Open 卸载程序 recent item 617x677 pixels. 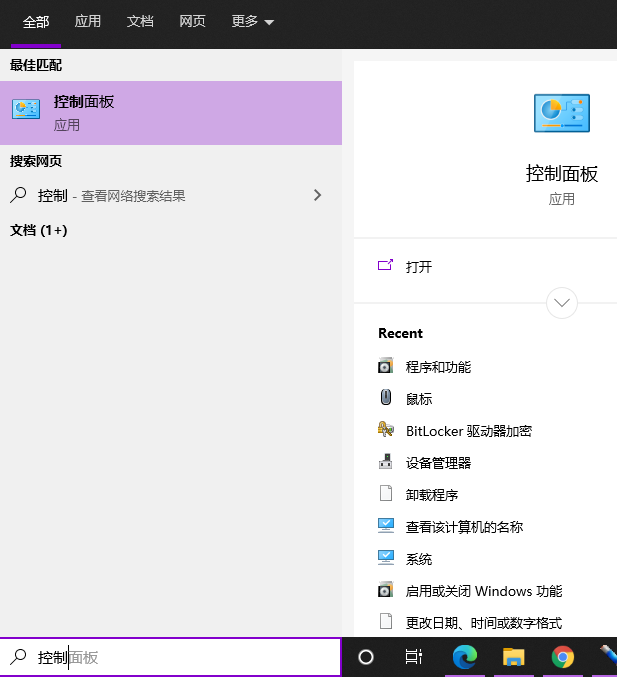432,495
